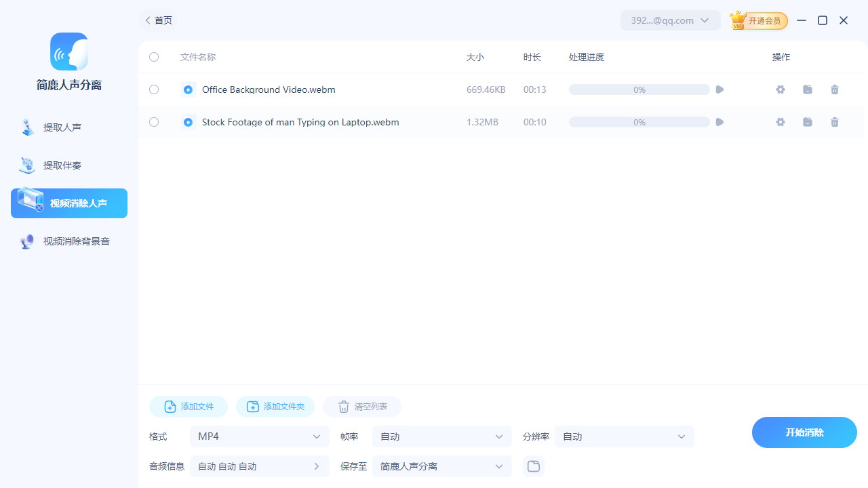Screen dimensions: 868x488
Task: Preview Office Background Video.webm file icon
Action: [189, 89]
